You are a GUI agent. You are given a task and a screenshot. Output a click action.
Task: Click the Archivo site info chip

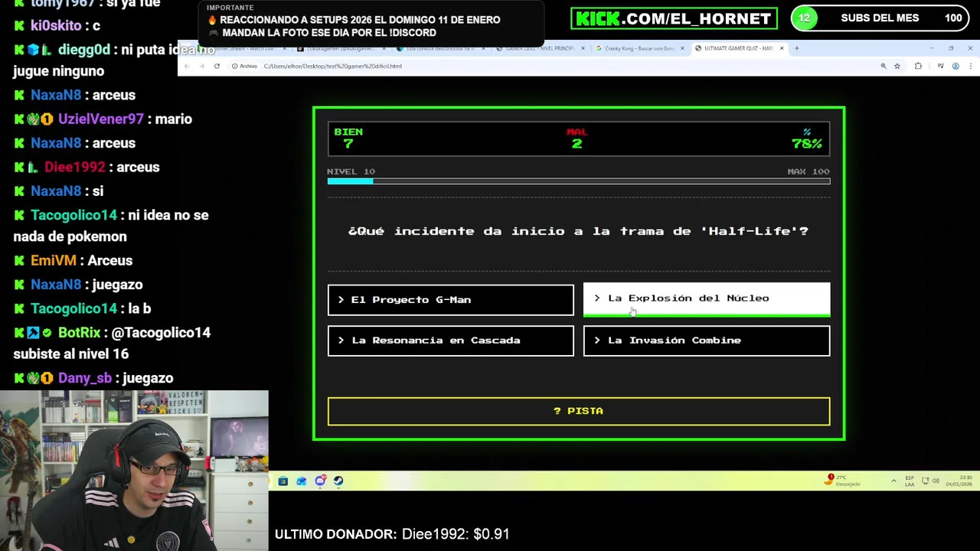point(246,66)
